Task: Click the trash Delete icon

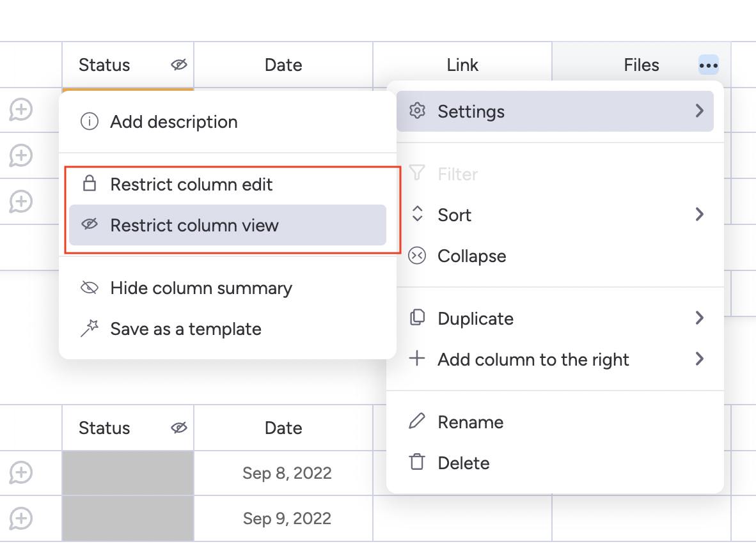Action: pos(417,462)
